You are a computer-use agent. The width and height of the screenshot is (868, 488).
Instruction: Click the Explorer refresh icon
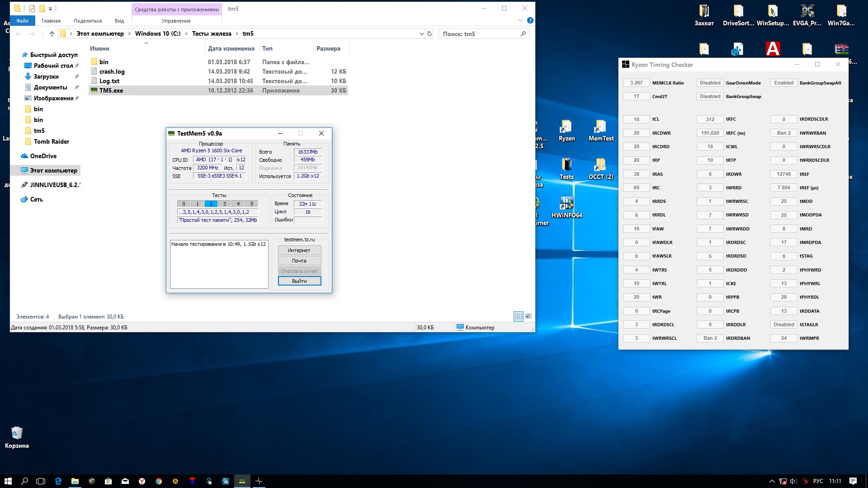pos(429,34)
